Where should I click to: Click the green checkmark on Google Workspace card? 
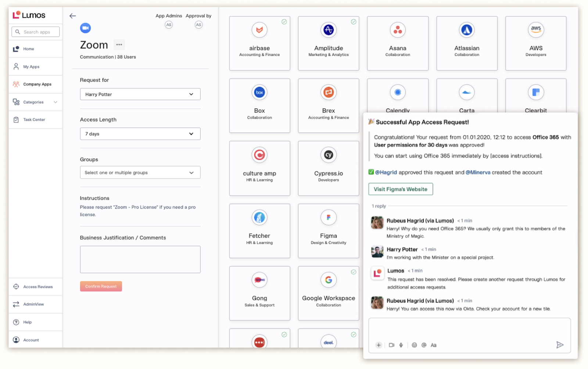(x=354, y=272)
